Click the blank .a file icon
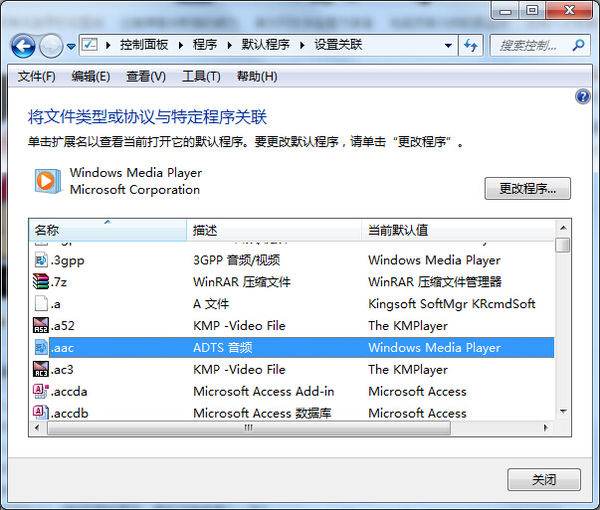600x510 pixels. click(41, 304)
